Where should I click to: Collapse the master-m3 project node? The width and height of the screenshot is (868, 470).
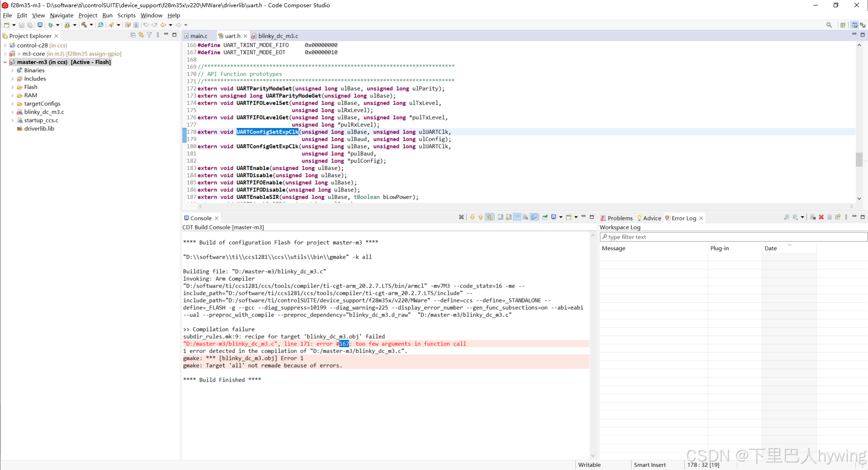(5, 62)
